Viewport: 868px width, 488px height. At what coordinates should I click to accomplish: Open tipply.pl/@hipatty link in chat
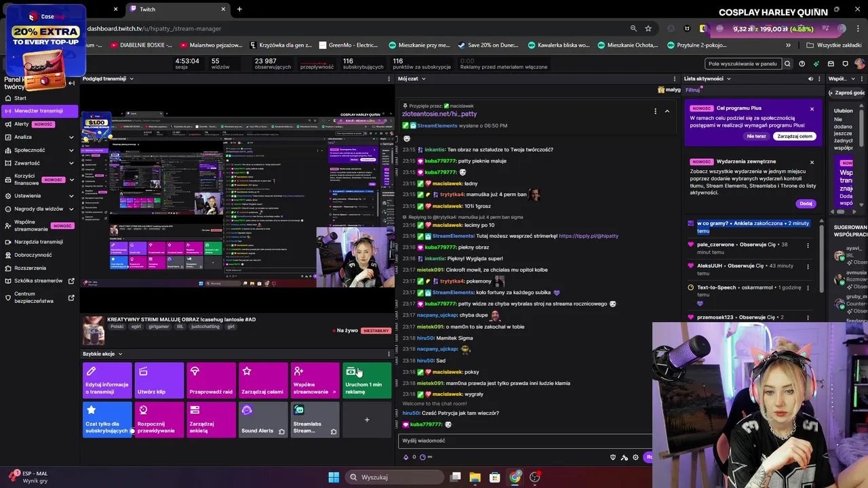589,236
